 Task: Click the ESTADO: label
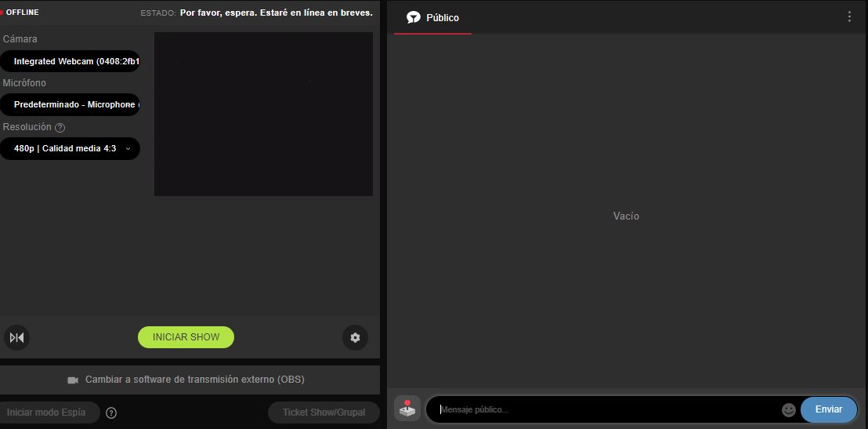158,13
